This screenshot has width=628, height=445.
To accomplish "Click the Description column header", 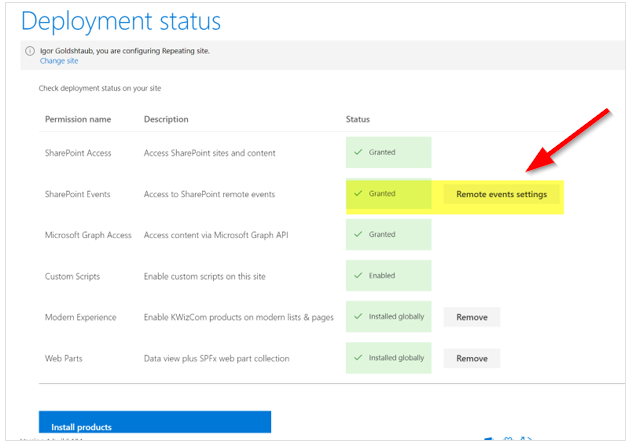I will (166, 119).
